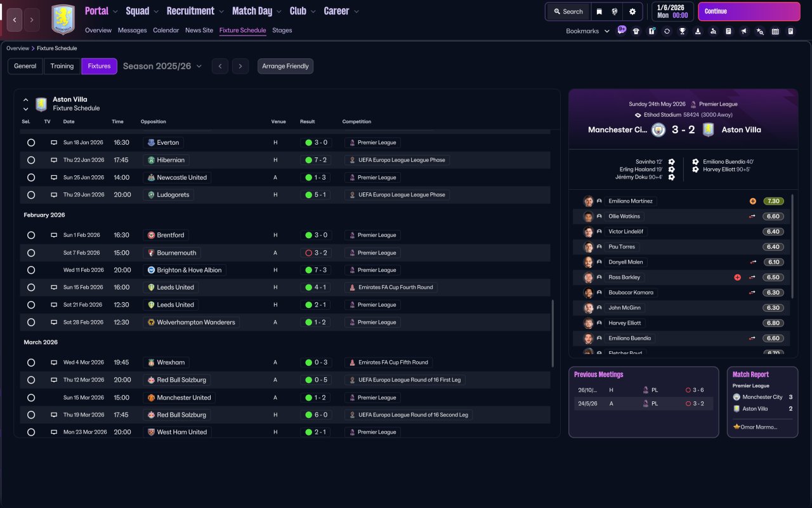This screenshot has height=508, width=812.
Task: Go to the next season arrow button
Action: pos(240,66)
